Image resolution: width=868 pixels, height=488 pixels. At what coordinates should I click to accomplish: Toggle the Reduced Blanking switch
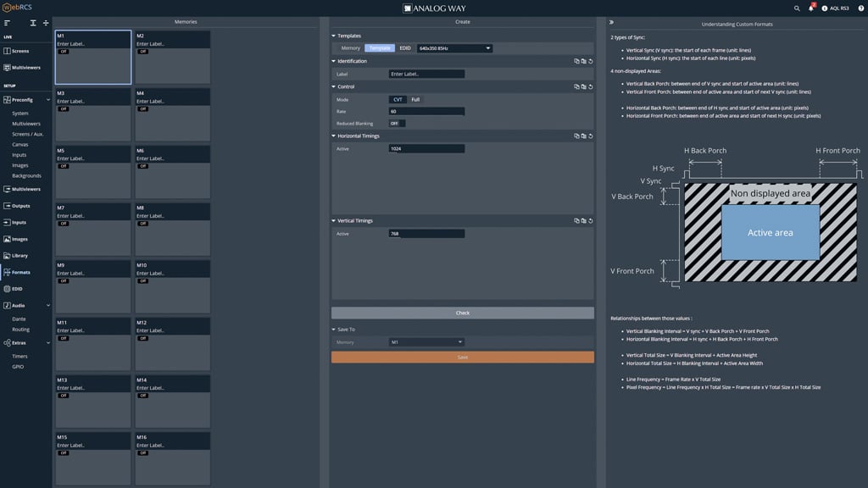tap(397, 124)
